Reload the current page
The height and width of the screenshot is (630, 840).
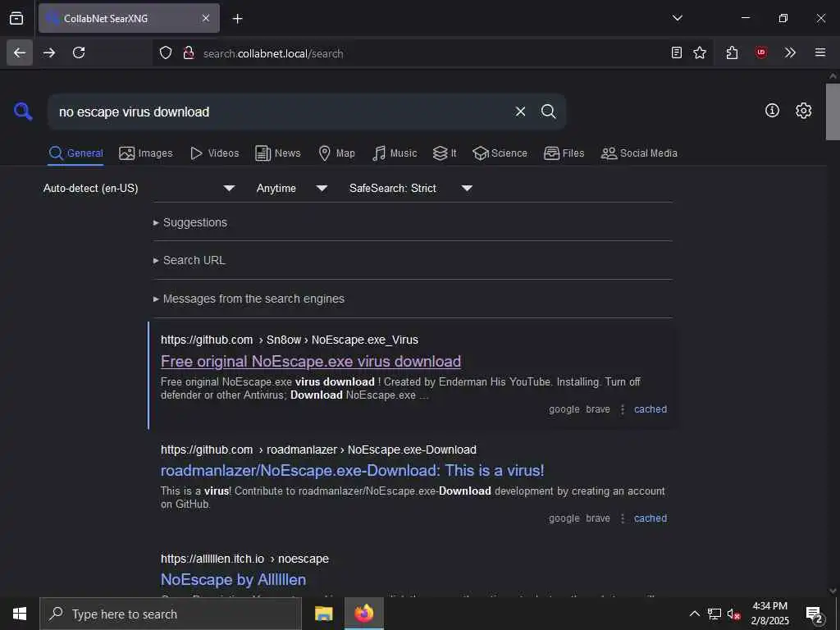(x=79, y=52)
